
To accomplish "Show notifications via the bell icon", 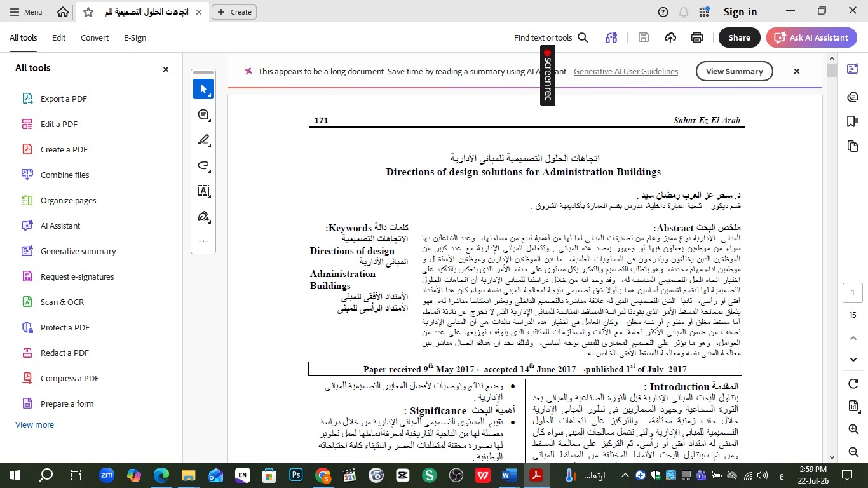I will [x=684, y=12].
